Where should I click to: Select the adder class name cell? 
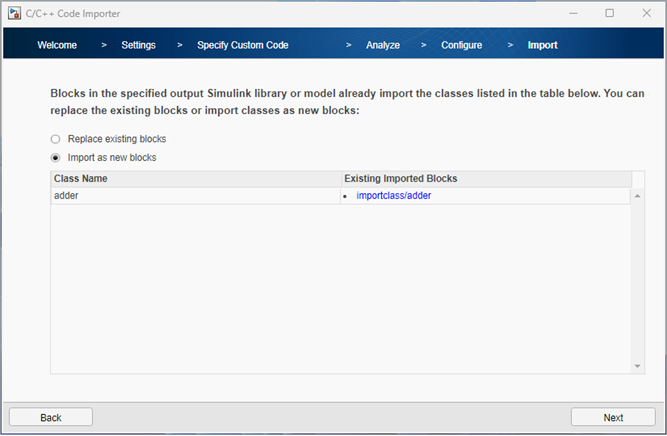click(196, 196)
